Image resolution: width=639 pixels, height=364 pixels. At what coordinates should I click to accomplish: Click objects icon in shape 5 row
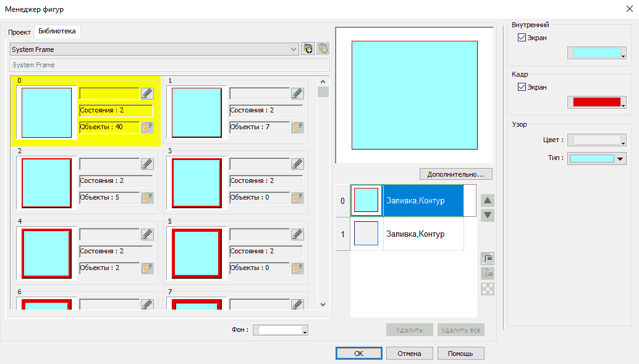coord(297,268)
